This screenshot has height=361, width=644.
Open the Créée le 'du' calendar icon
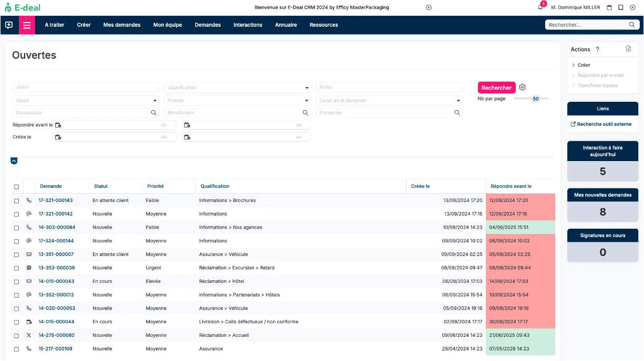point(58,137)
